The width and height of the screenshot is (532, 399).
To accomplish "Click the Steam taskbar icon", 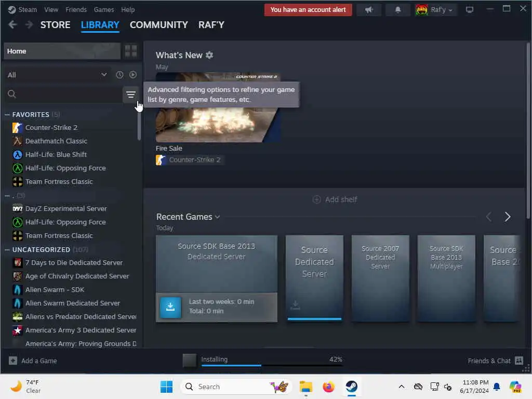I will pyautogui.click(x=352, y=387).
